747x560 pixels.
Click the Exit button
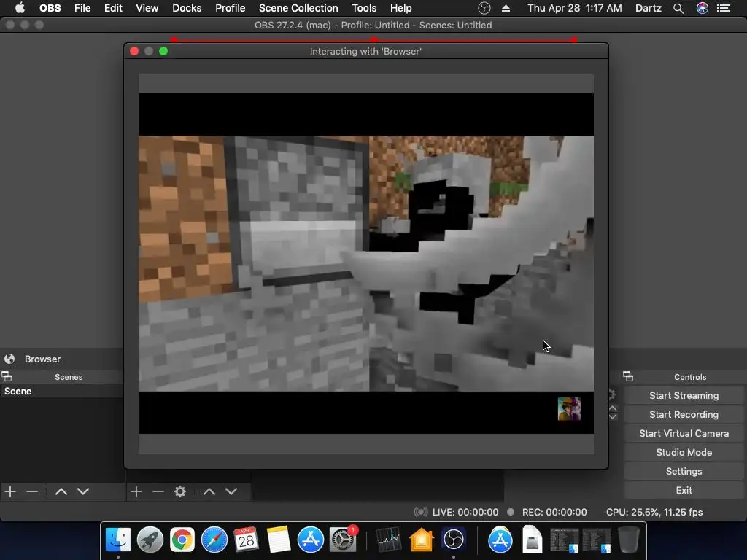(684, 490)
